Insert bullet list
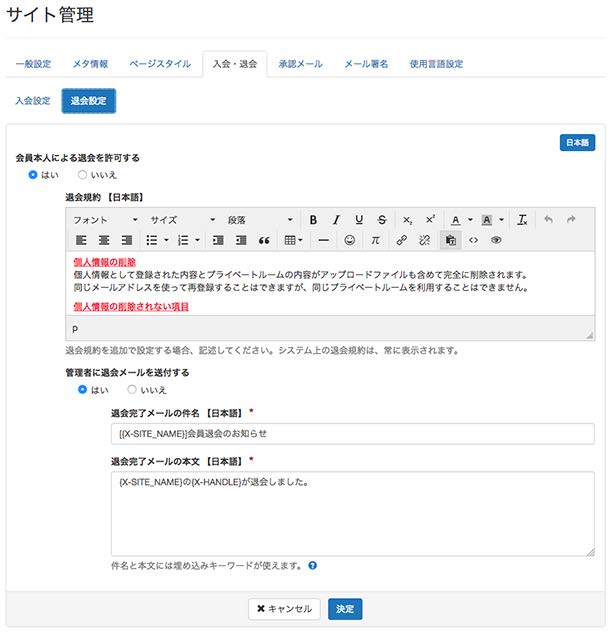 point(152,240)
